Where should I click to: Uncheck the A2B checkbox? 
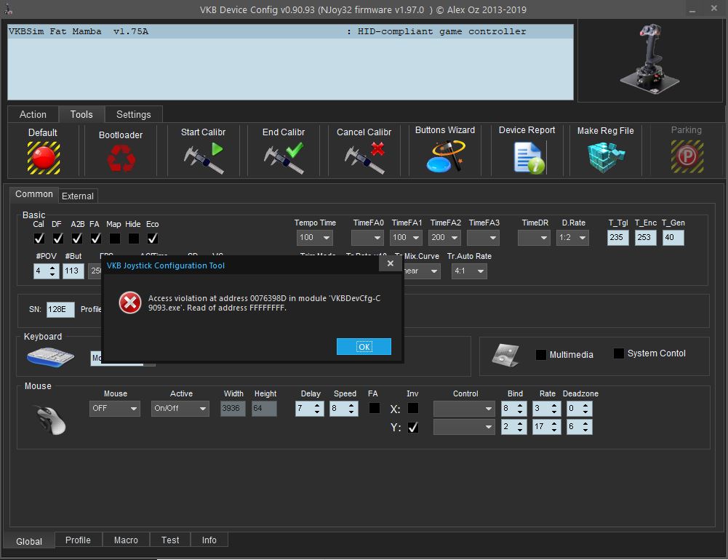[77, 239]
